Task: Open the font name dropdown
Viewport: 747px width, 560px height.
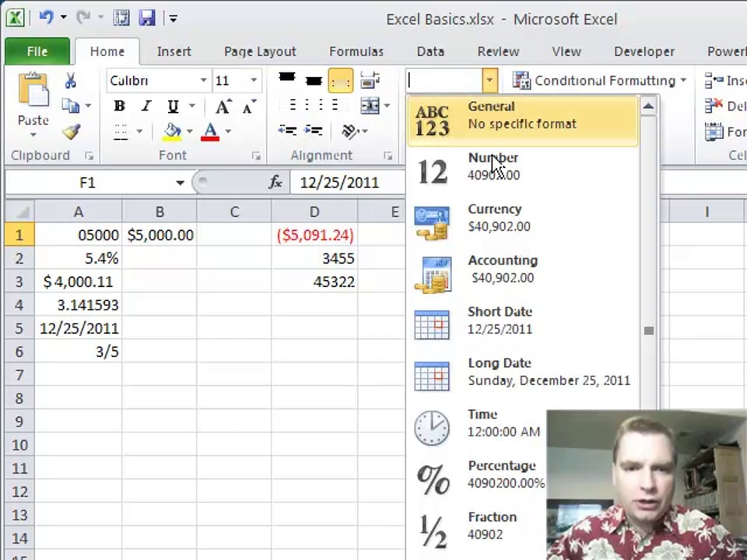Action: click(203, 80)
